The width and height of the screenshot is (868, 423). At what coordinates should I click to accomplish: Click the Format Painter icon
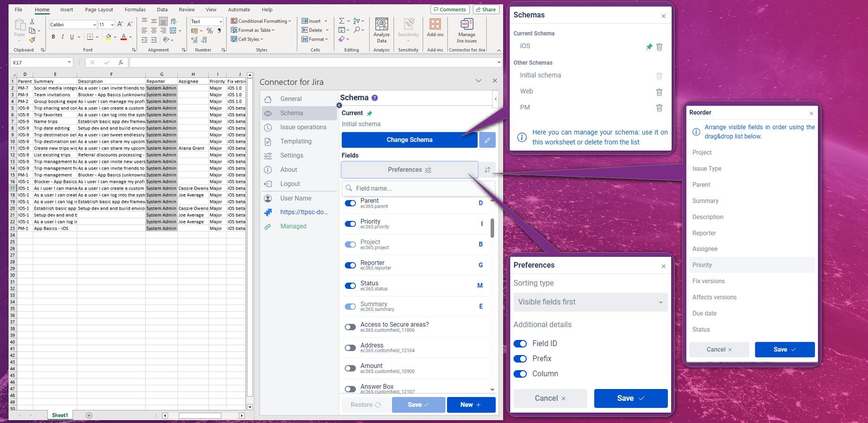pyautogui.click(x=32, y=40)
